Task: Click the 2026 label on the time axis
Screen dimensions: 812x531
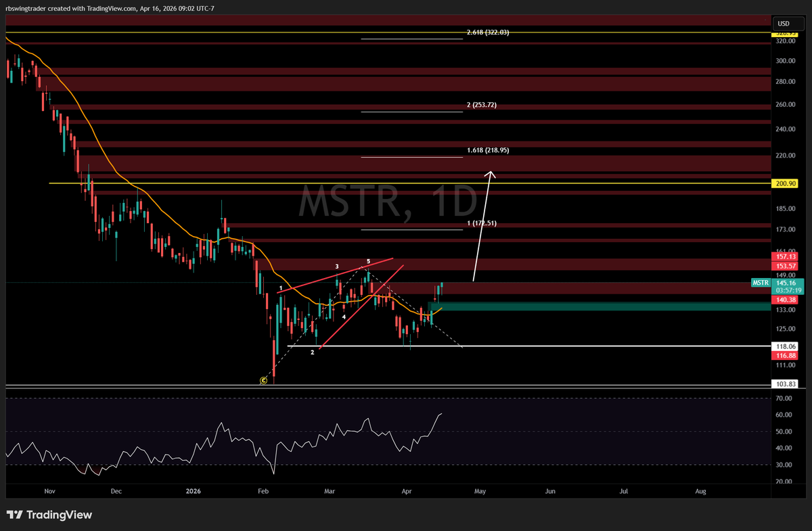Action: (x=193, y=491)
